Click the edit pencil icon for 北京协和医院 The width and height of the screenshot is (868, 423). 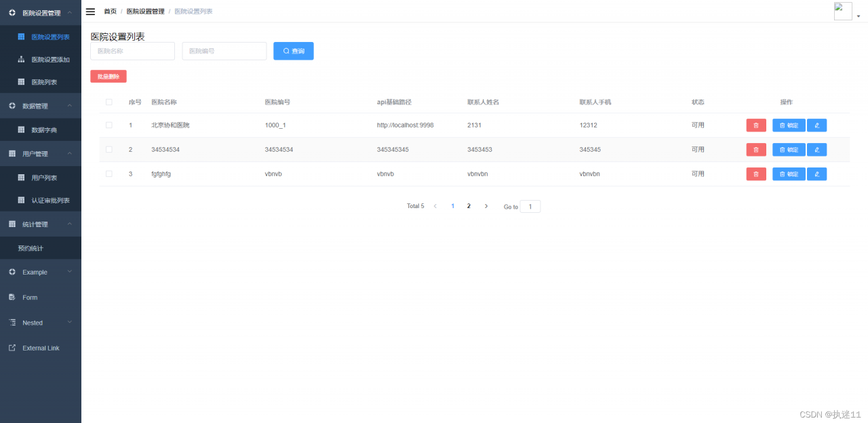click(x=816, y=125)
